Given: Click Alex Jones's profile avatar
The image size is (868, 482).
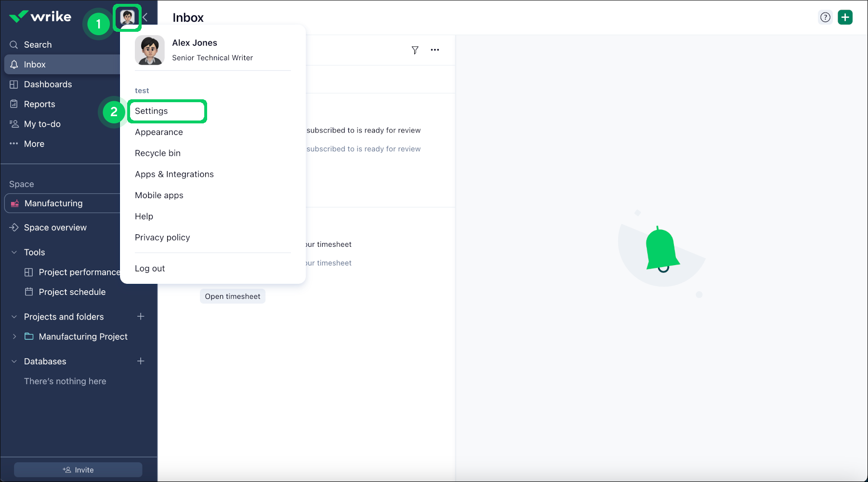Looking at the screenshot, I should [127, 17].
